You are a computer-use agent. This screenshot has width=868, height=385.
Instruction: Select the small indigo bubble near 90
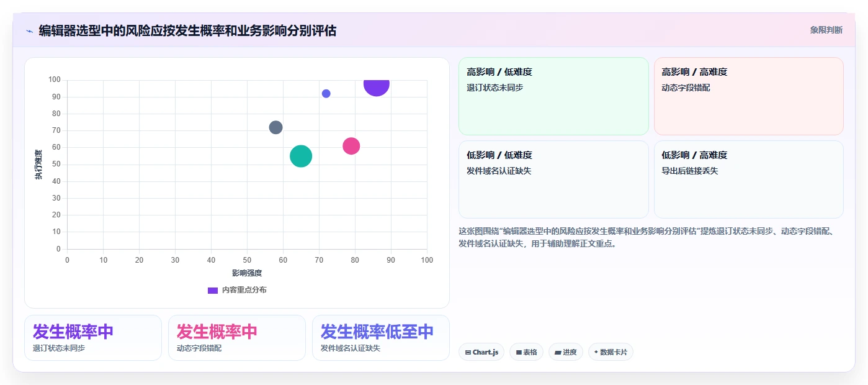(326, 94)
